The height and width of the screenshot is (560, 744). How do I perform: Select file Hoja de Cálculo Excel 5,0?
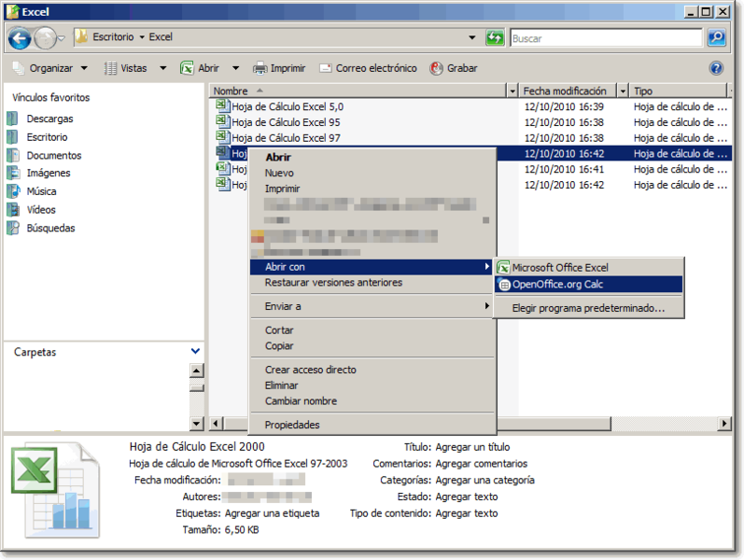[288, 106]
